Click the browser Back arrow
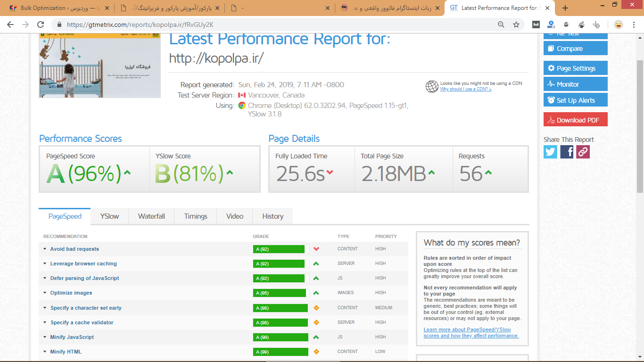This screenshot has height=362, width=644. click(x=10, y=25)
